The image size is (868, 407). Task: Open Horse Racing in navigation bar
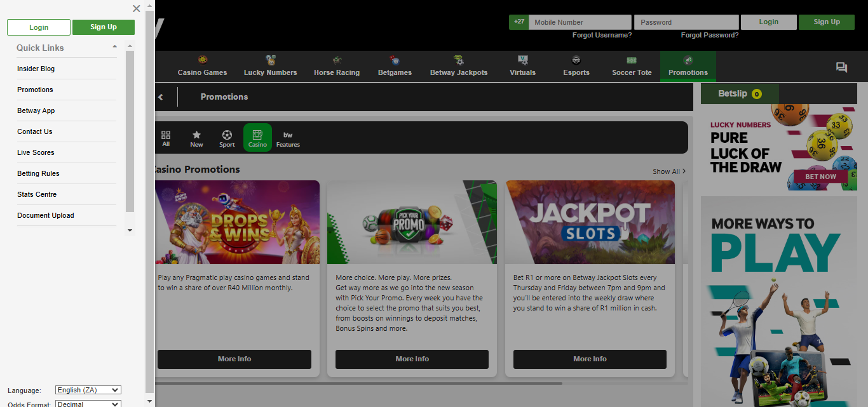[x=336, y=66]
